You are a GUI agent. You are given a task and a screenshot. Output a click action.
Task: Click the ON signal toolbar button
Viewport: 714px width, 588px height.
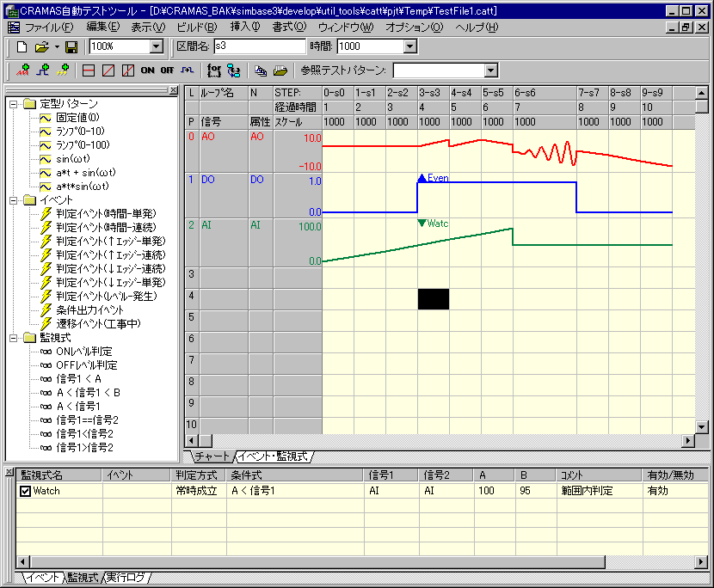147,70
